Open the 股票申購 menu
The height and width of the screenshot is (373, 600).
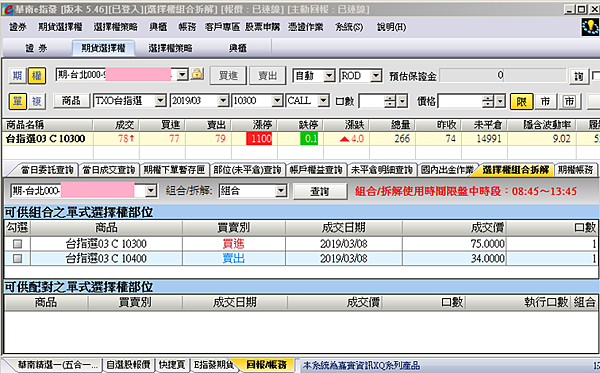tap(262, 27)
